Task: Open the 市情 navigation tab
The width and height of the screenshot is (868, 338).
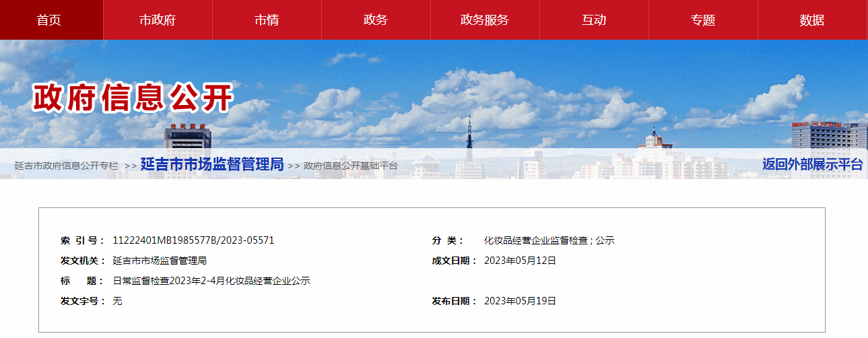Action: pyautogui.click(x=267, y=20)
